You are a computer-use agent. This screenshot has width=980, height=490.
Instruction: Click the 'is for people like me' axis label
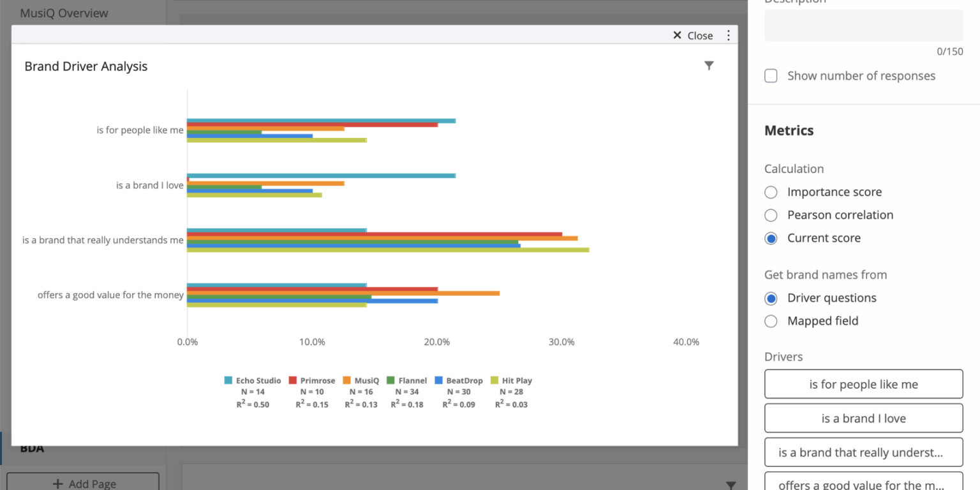(x=140, y=130)
